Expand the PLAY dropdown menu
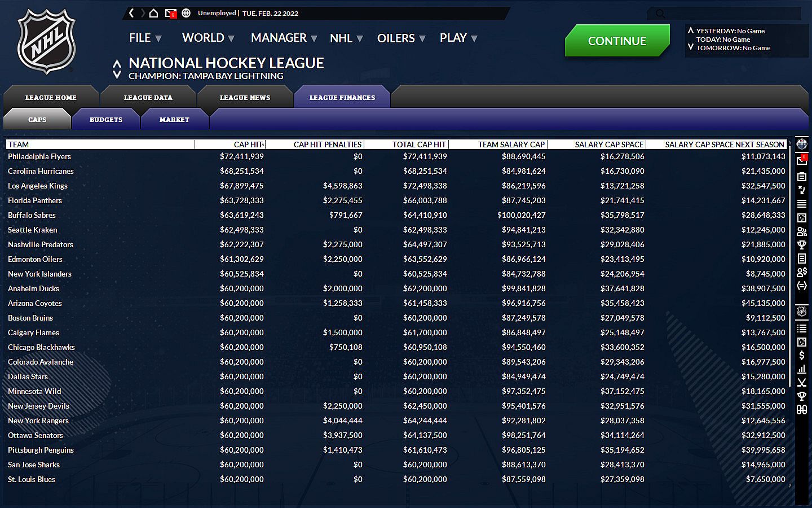Image resolution: width=812 pixels, height=508 pixels. [458, 38]
